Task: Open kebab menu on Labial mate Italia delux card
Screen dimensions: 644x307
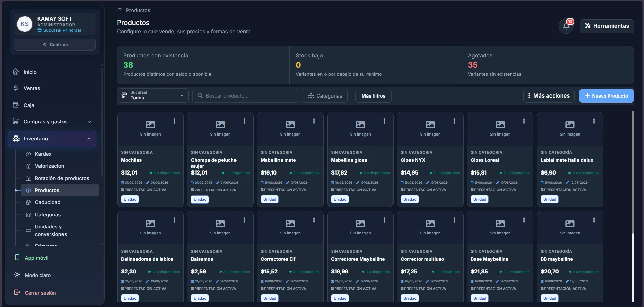Action: (594, 121)
